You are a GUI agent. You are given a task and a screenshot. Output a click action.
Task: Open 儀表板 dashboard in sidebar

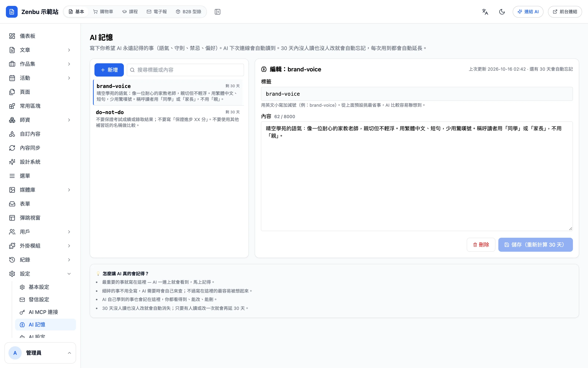click(x=40, y=36)
